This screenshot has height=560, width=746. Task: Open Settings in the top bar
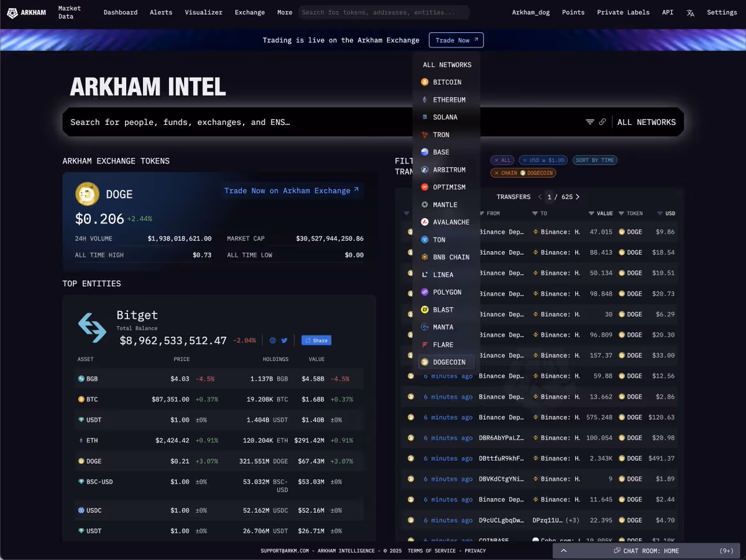tap(722, 12)
